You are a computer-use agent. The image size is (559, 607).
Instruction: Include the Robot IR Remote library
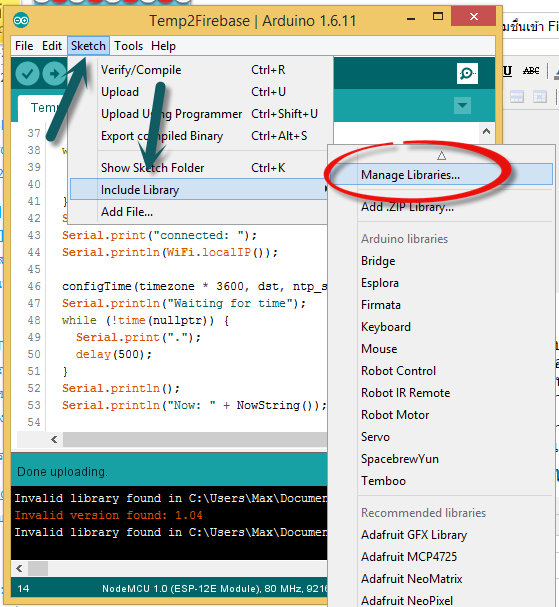point(442,393)
